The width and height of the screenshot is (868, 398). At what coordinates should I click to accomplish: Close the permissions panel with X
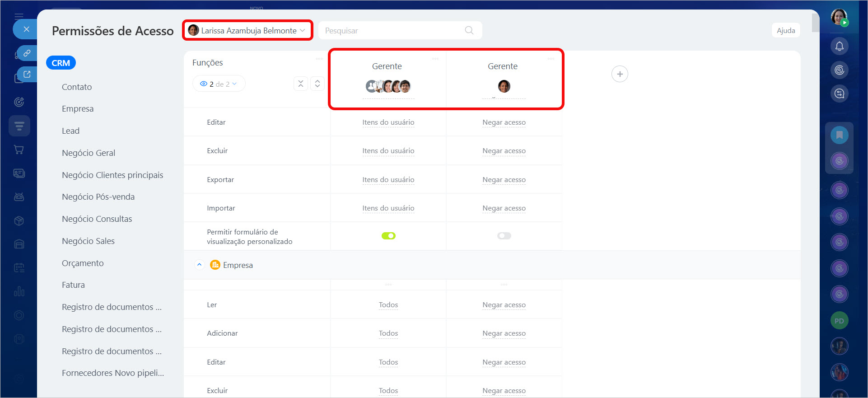coord(26,29)
